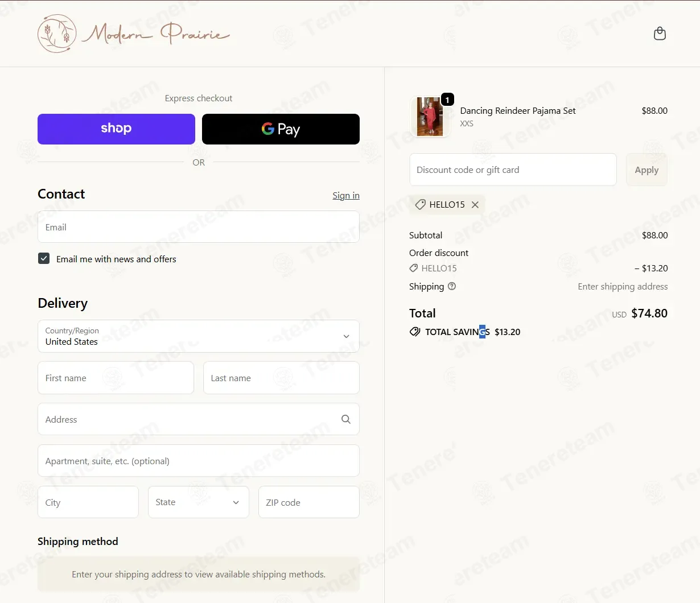700x603 pixels.
Task: Click the Enter shipping address text
Action: click(623, 287)
